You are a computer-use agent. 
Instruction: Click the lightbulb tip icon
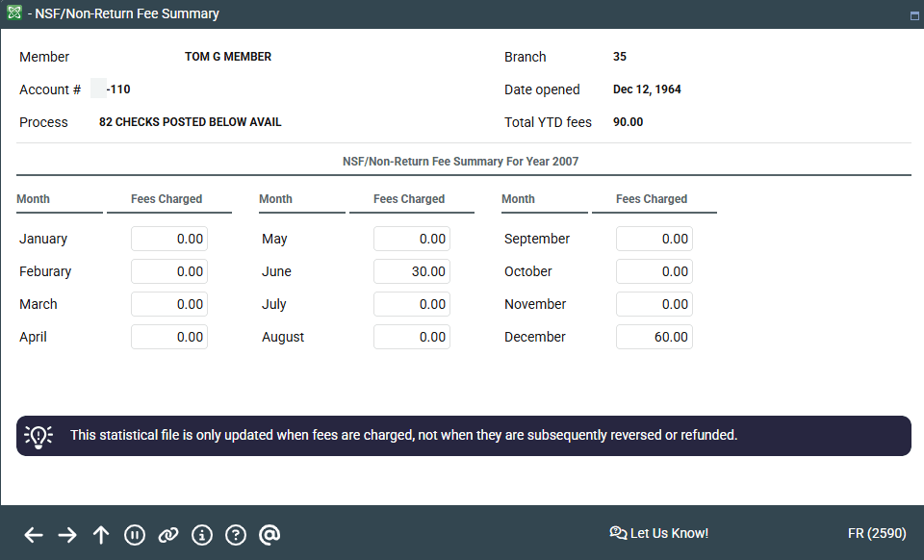(x=38, y=436)
